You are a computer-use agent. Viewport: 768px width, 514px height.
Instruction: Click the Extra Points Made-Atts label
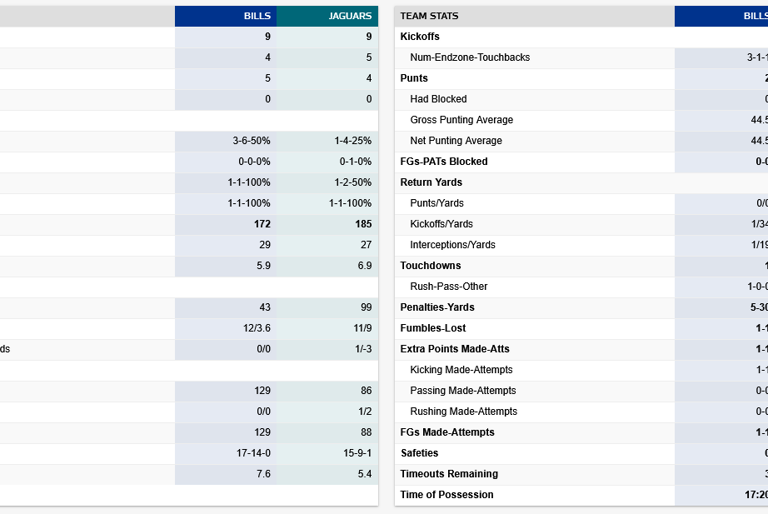coord(456,349)
